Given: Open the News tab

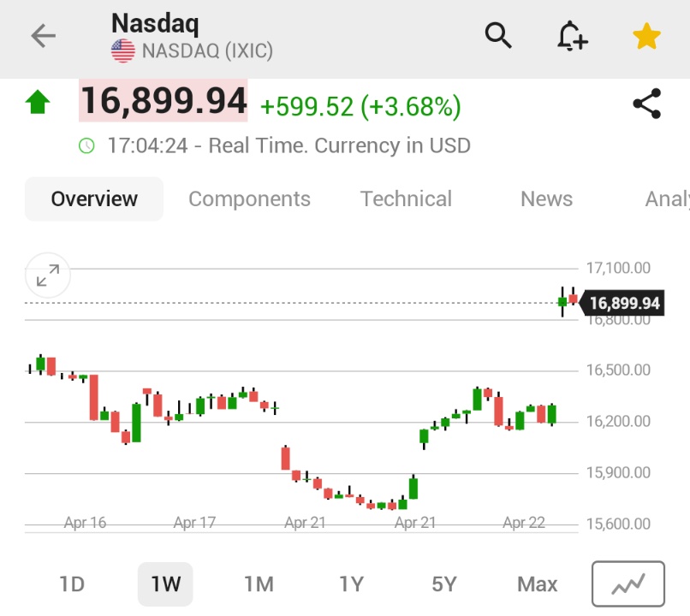Looking at the screenshot, I should tap(546, 198).
